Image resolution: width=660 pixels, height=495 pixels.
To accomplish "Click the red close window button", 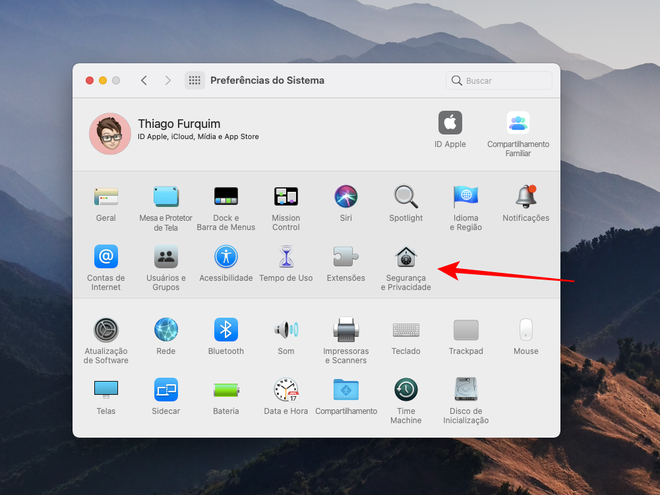I will [x=90, y=80].
